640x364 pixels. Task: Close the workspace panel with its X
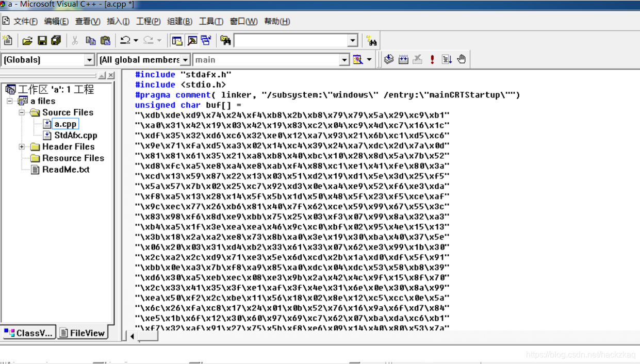(111, 75)
